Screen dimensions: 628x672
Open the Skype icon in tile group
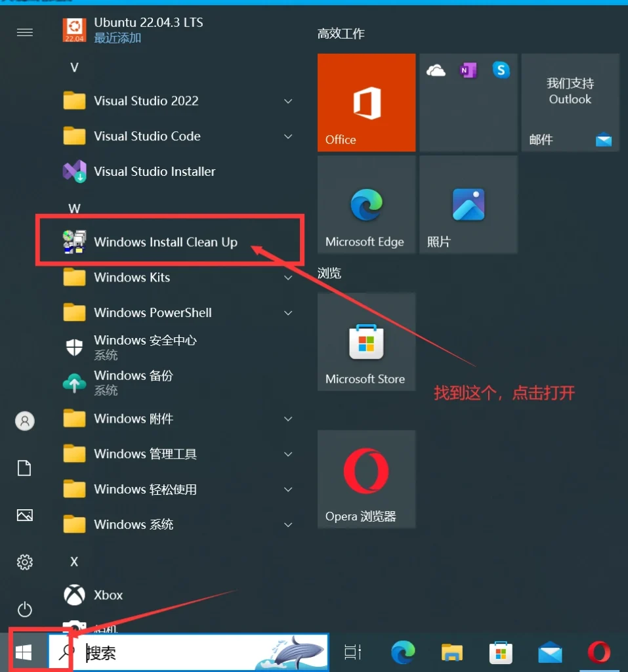coord(501,70)
